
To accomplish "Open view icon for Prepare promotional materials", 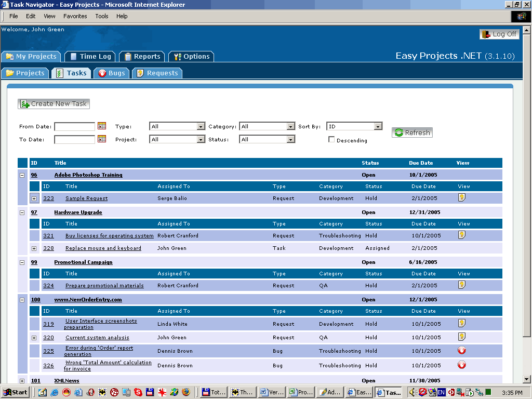I will pyautogui.click(x=461, y=285).
